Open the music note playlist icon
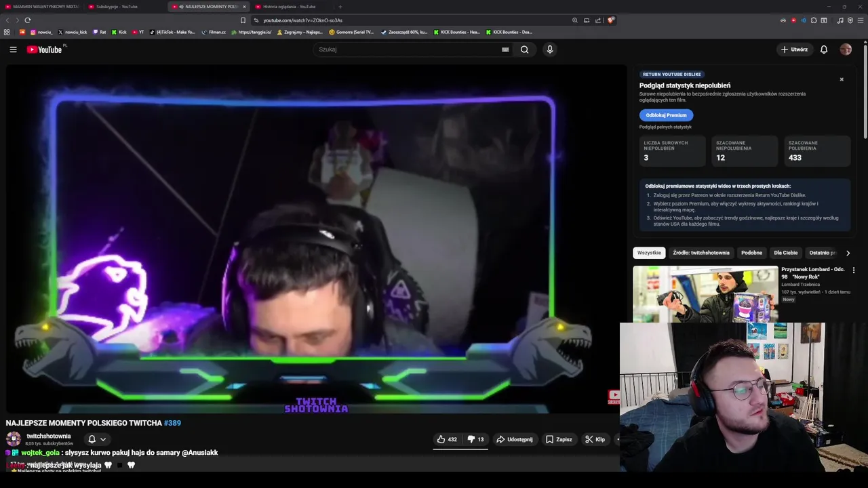 pyautogui.click(x=840, y=20)
